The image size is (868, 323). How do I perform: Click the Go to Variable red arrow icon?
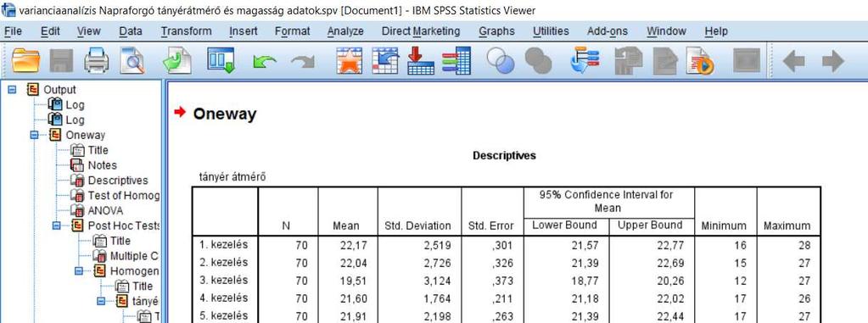point(421,61)
